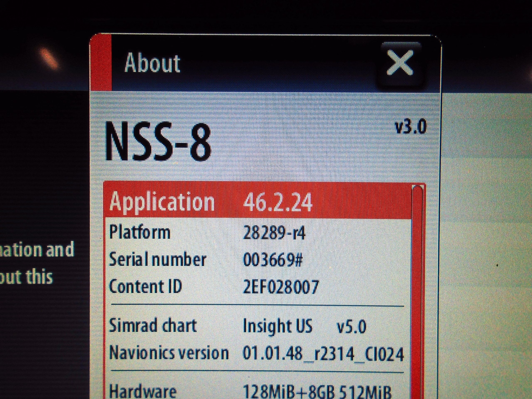The height and width of the screenshot is (399, 532).
Task: Select the Serial number row
Action: [257, 260]
